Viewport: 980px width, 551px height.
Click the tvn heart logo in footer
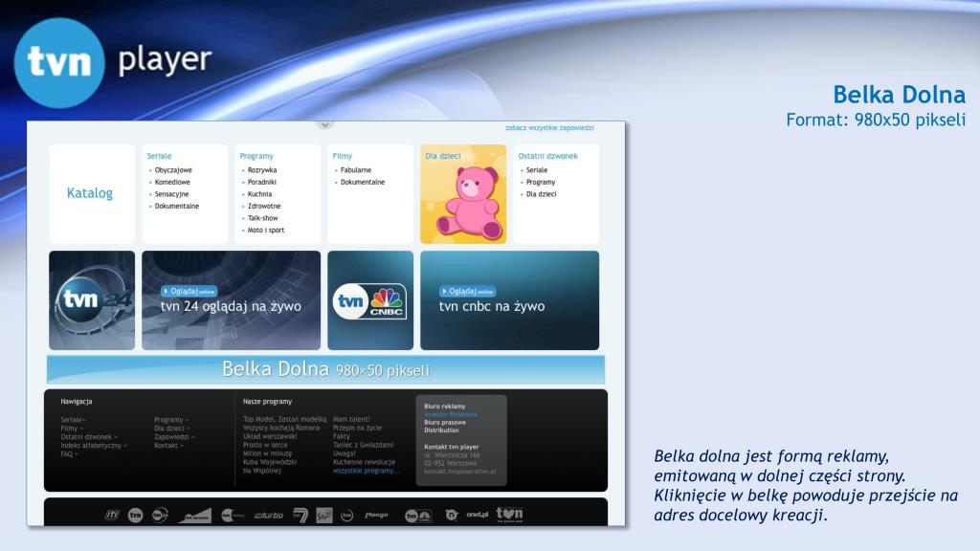click(509, 515)
